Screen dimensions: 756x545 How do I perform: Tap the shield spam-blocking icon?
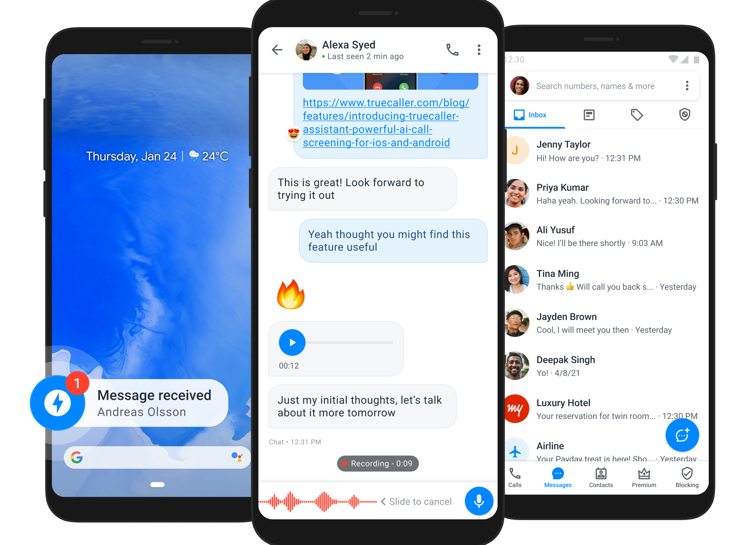683,115
